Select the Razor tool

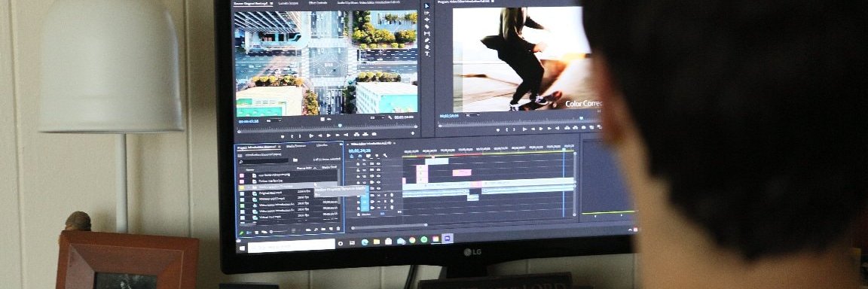point(426,26)
